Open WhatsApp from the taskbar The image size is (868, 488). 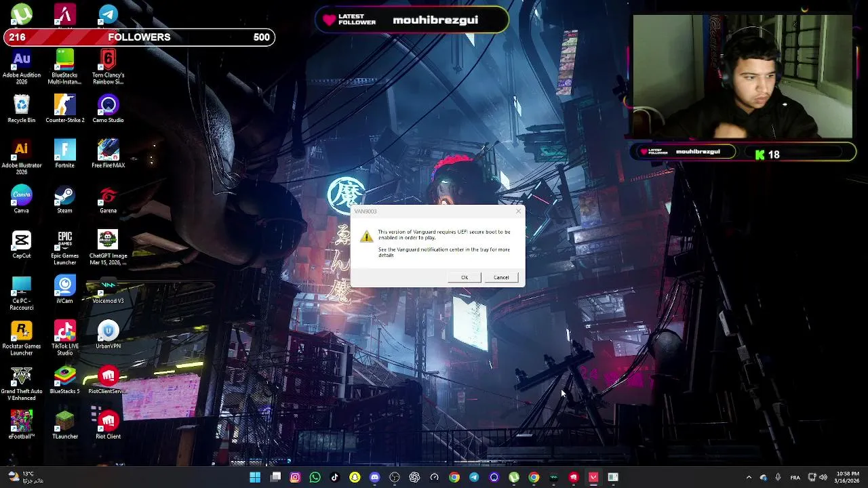point(315,477)
